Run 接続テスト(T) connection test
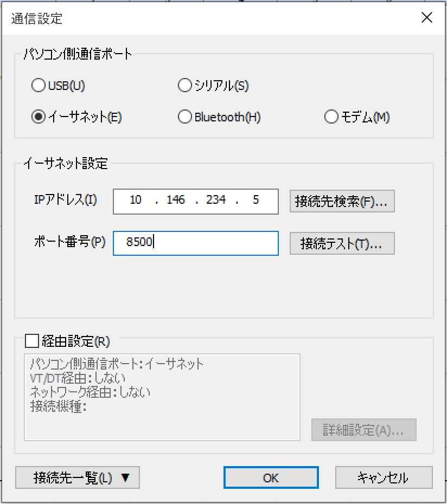 pos(342,243)
